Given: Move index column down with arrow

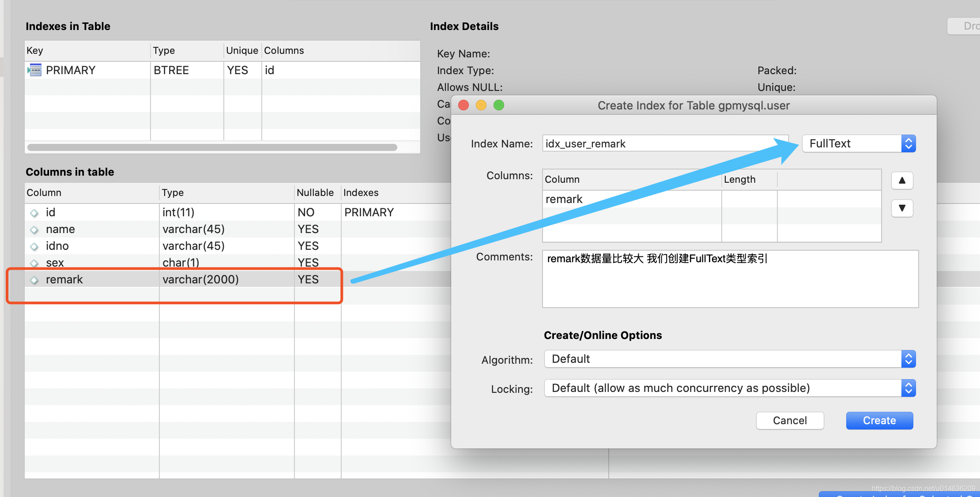Looking at the screenshot, I should point(902,208).
